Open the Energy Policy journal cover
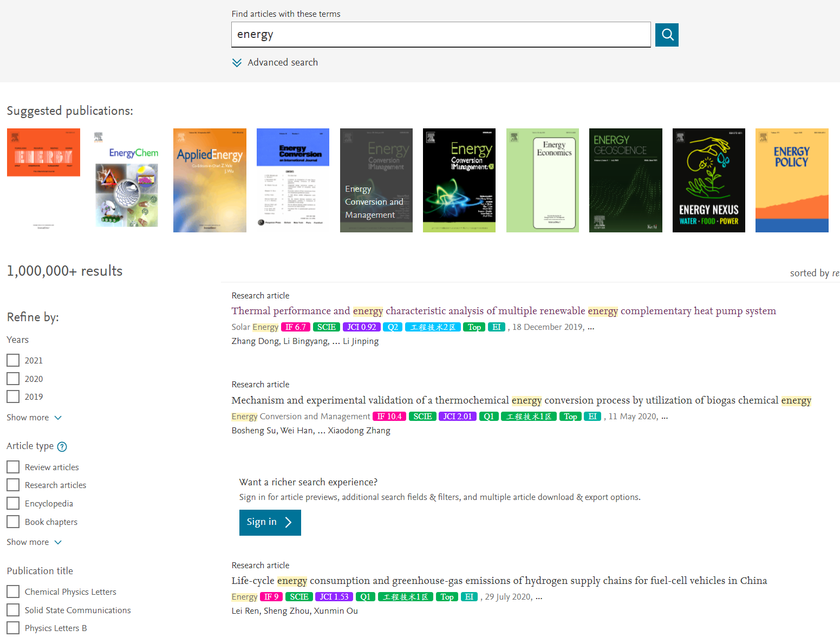Screen dimensions: 840x637 point(791,180)
